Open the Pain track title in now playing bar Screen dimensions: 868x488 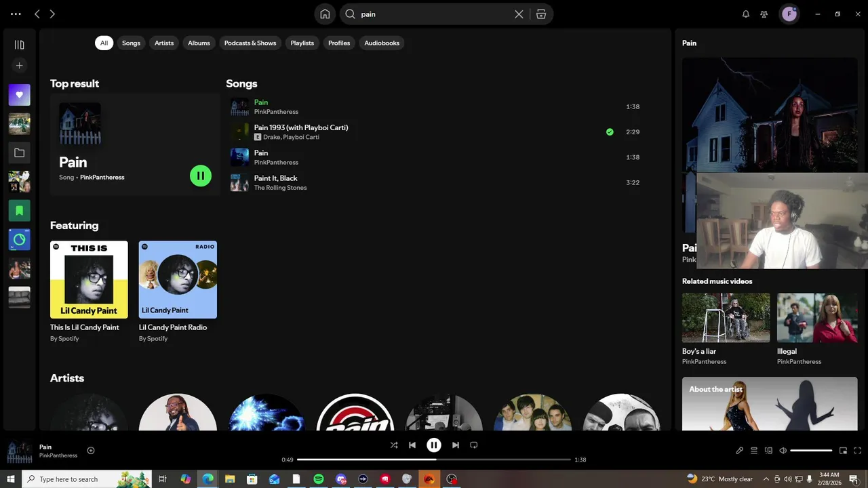tap(45, 447)
